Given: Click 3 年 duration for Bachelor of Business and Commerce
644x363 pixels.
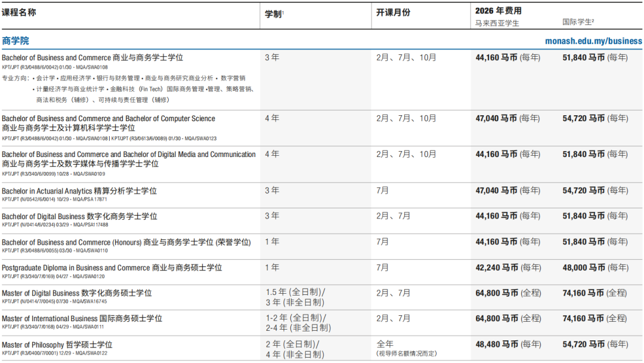Looking at the screenshot, I should 272,57.
